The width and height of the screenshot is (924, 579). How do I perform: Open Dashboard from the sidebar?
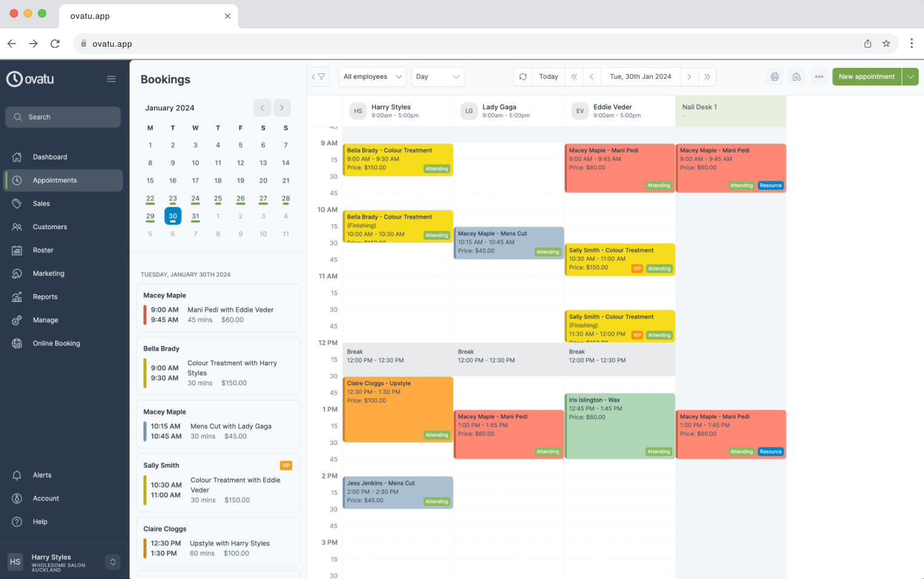coord(63,157)
